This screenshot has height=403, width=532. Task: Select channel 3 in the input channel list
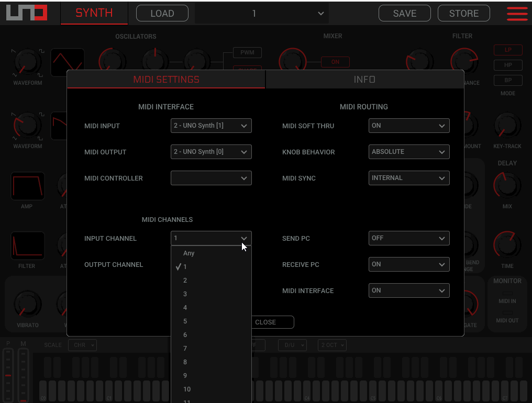point(211,294)
